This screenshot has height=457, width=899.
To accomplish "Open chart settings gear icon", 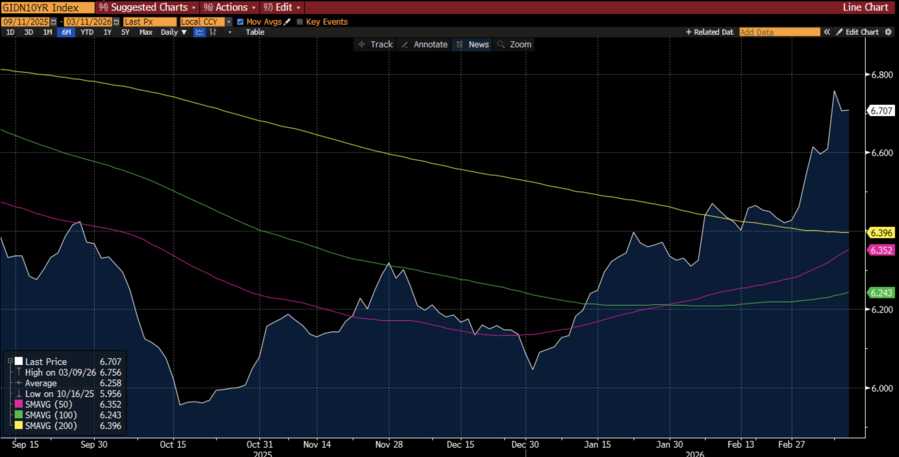I will [886, 32].
